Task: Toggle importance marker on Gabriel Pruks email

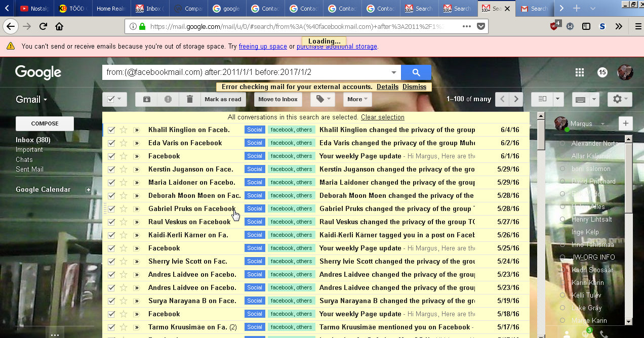Action: pos(136,208)
